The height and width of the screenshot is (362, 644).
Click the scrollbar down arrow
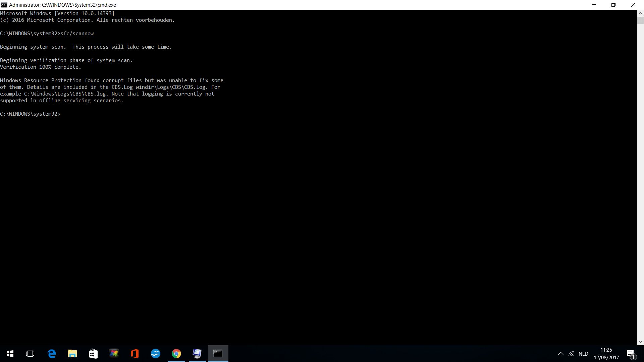(x=640, y=342)
